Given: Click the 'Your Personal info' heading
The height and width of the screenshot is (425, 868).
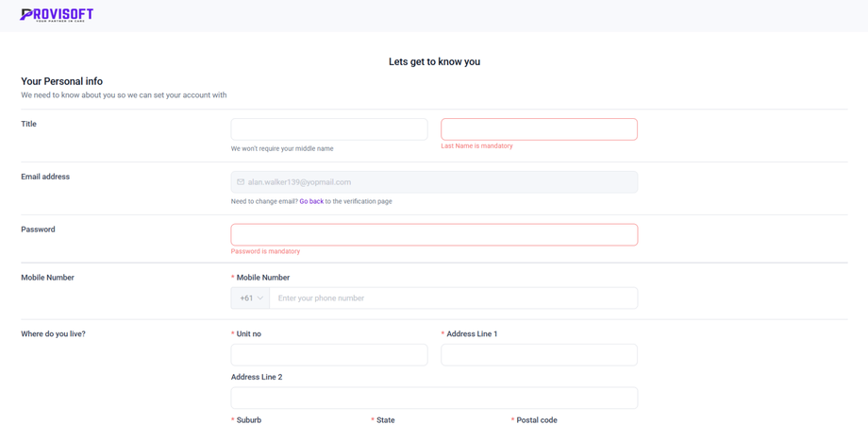Looking at the screenshot, I should [61, 81].
